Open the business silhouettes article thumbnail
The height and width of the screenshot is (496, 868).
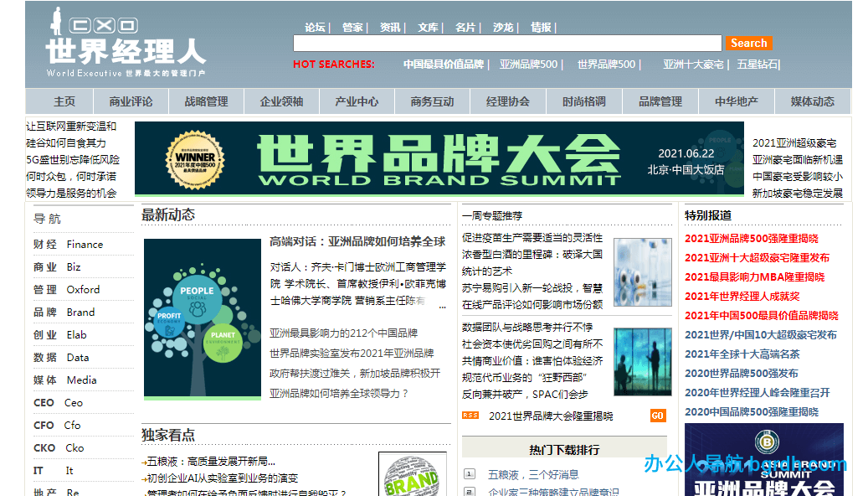pyautogui.click(x=642, y=361)
